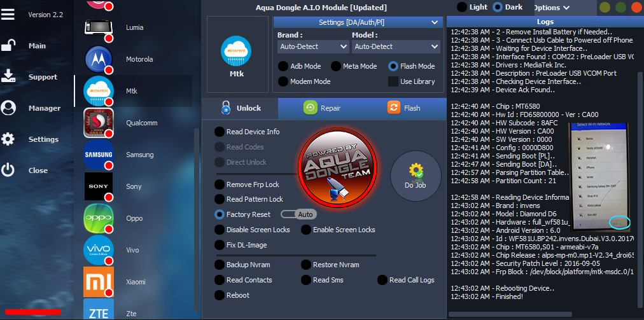The image size is (644, 320).
Task: Click the Support download icon
Action: [x=8, y=76]
